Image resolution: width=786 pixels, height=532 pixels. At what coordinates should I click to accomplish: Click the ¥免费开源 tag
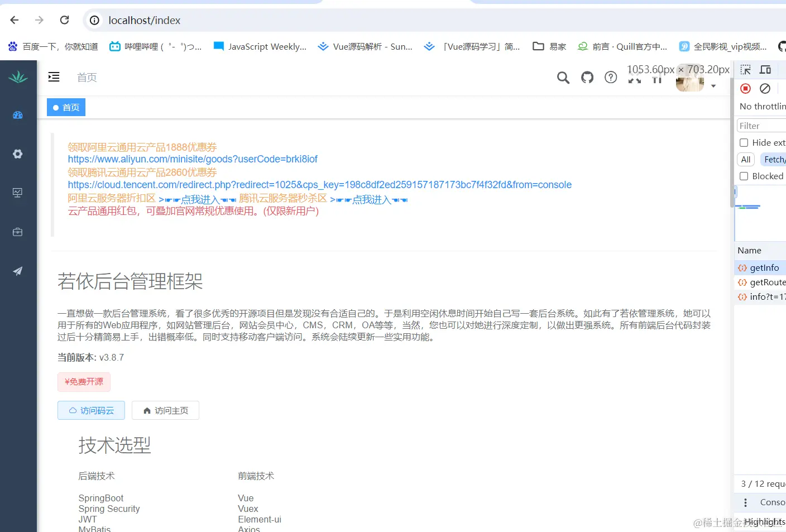(x=84, y=382)
